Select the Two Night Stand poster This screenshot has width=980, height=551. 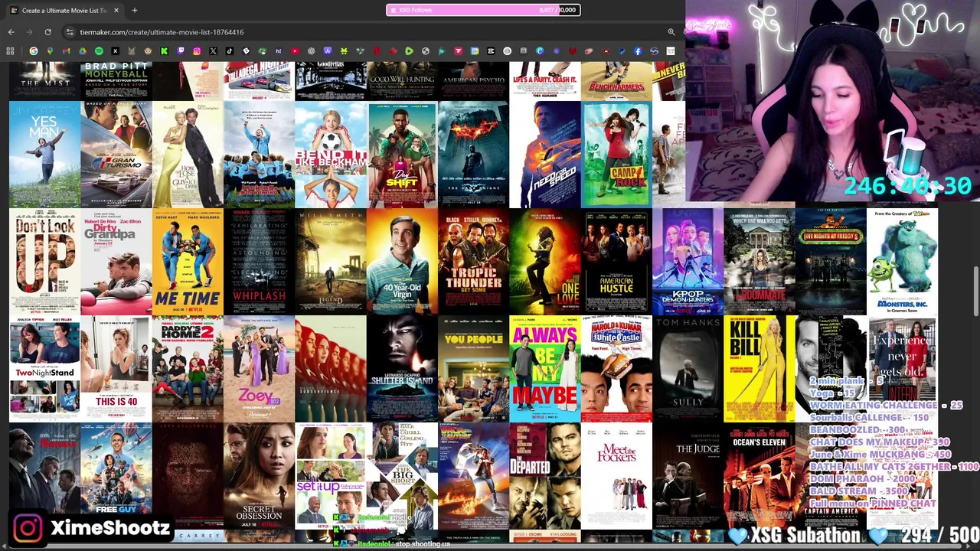[44, 369]
